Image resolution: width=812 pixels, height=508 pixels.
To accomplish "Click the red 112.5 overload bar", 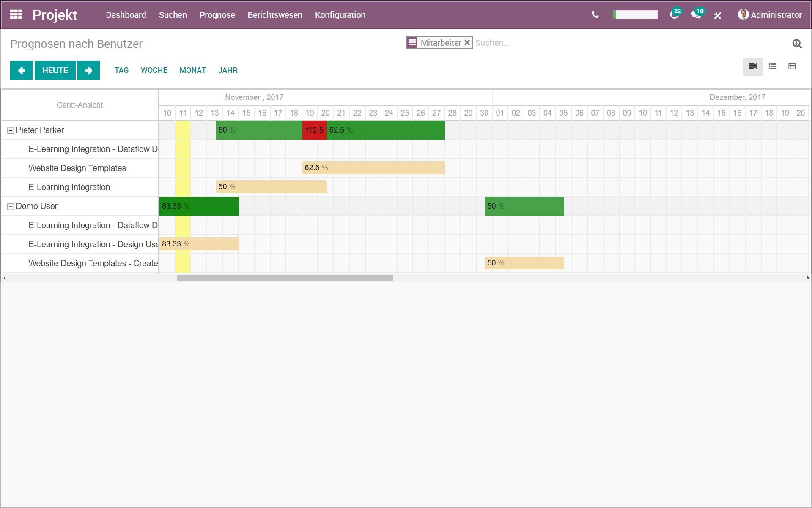I will [x=314, y=130].
